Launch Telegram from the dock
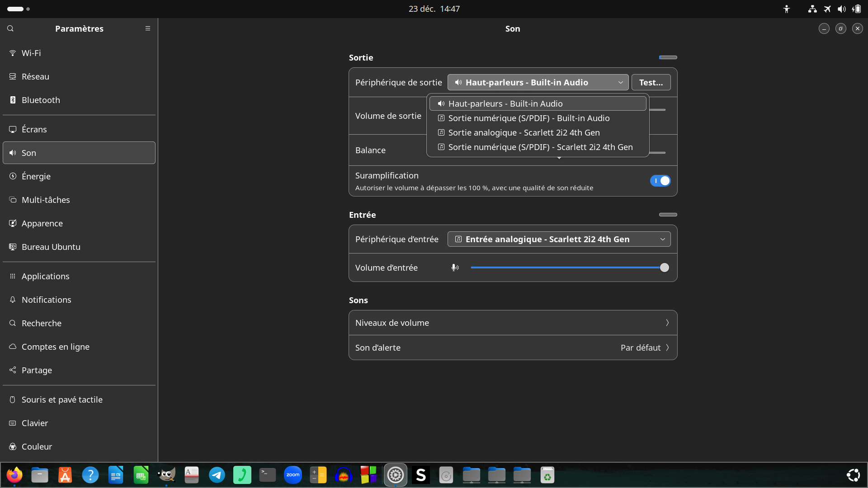 [x=217, y=475]
